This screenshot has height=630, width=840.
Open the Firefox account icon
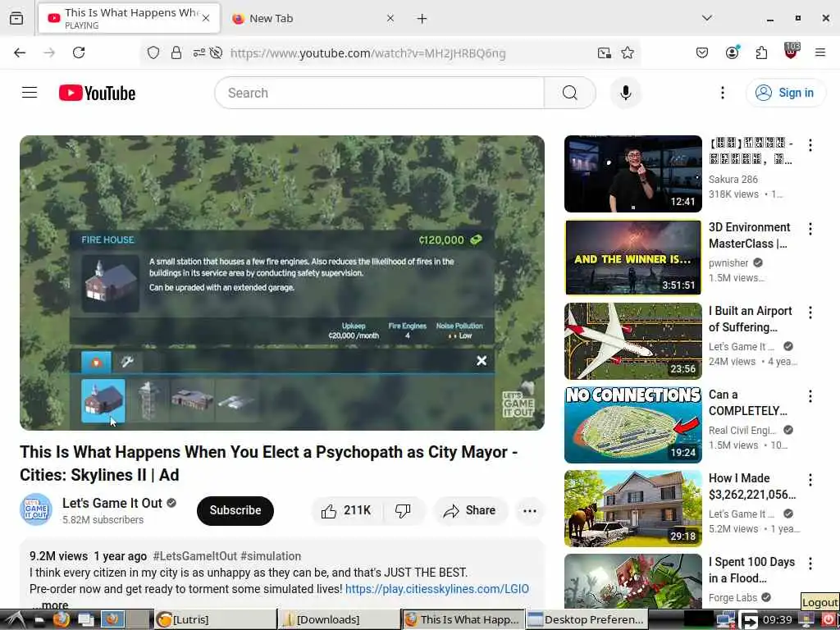tap(732, 52)
